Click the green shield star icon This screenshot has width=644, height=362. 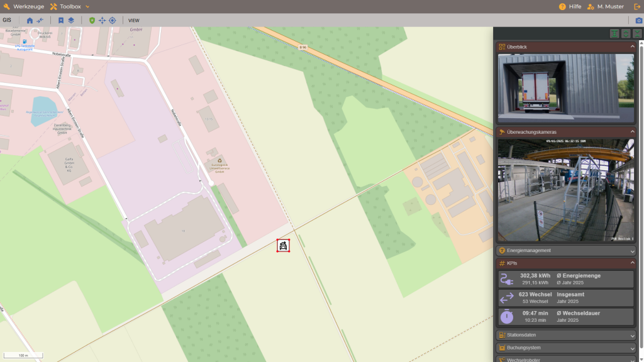click(92, 20)
